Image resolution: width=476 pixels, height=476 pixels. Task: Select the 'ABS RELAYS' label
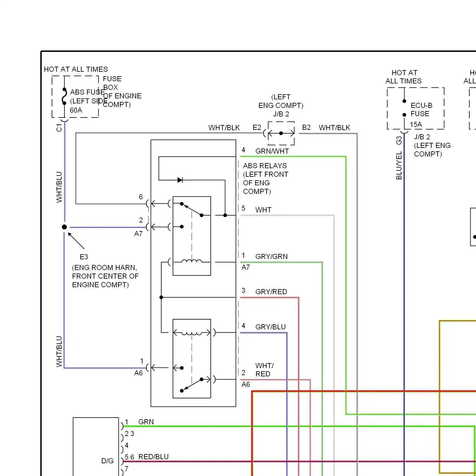click(x=265, y=166)
